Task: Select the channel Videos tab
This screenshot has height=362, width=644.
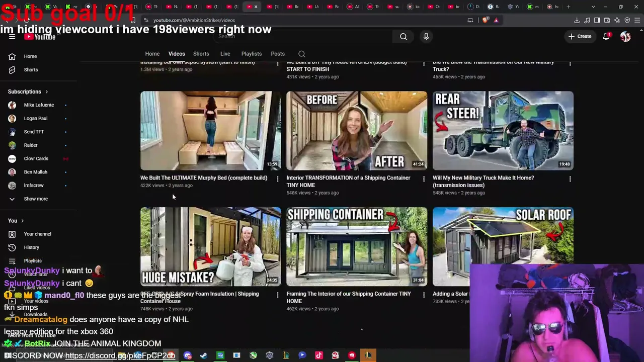Action: click(177, 54)
